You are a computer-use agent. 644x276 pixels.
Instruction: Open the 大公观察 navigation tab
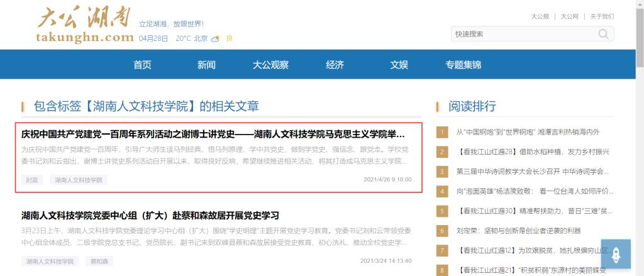270,65
